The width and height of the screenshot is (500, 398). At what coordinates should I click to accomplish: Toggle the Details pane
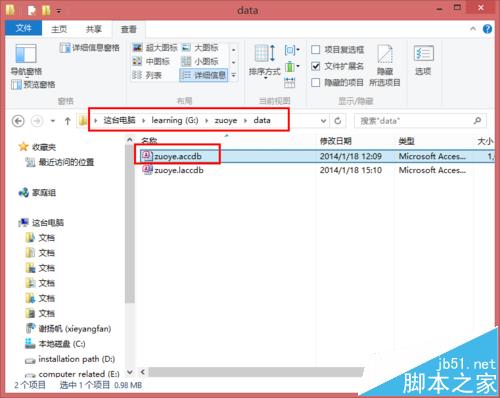click(x=89, y=48)
